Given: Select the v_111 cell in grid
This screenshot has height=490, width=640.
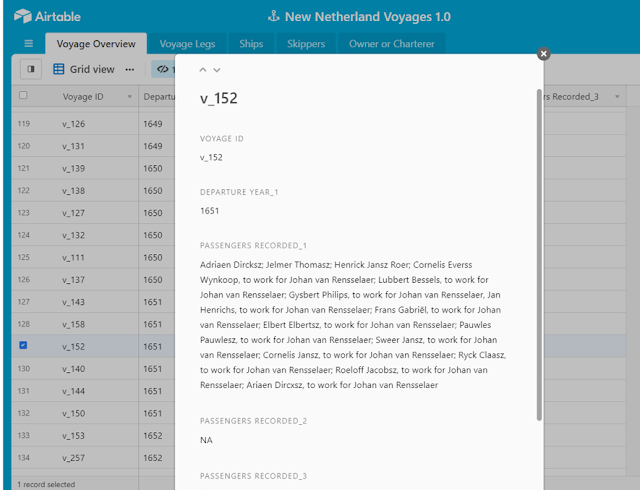Looking at the screenshot, I should (75, 257).
